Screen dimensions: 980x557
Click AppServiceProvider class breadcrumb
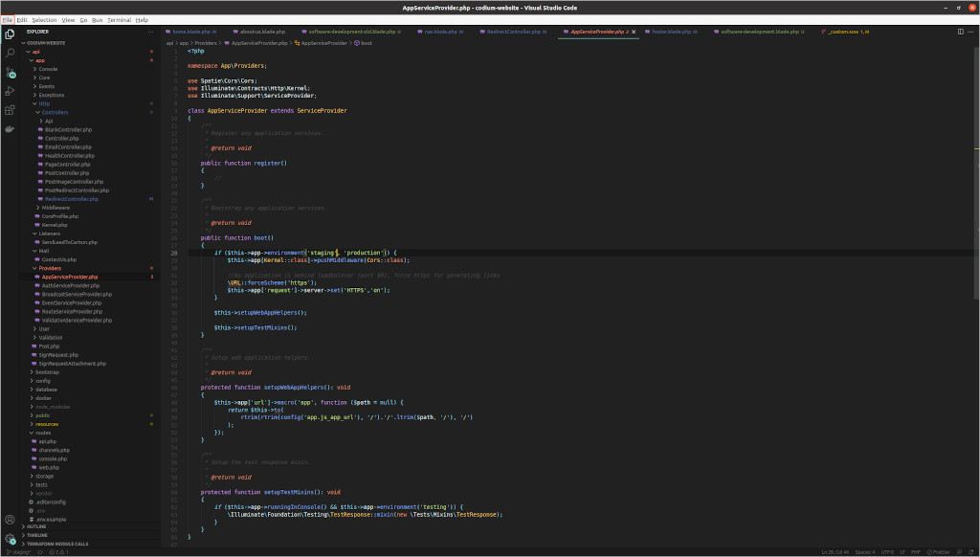(x=323, y=43)
